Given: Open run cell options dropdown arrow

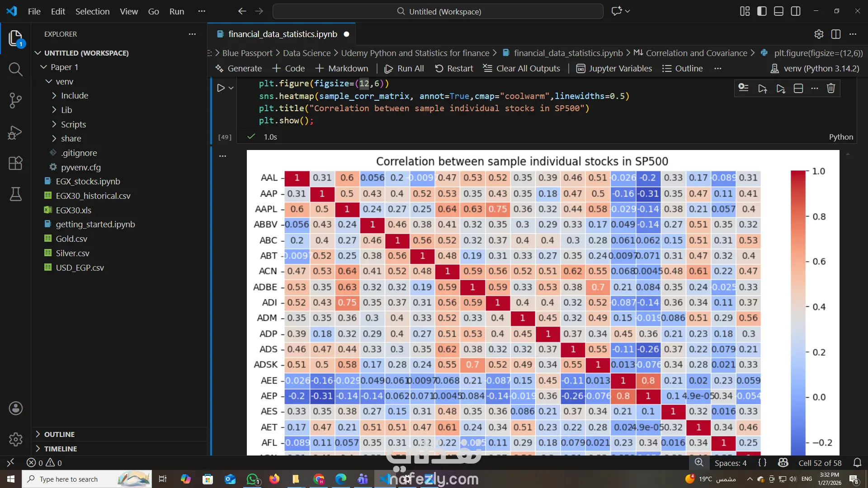Looking at the screenshot, I should [x=231, y=88].
